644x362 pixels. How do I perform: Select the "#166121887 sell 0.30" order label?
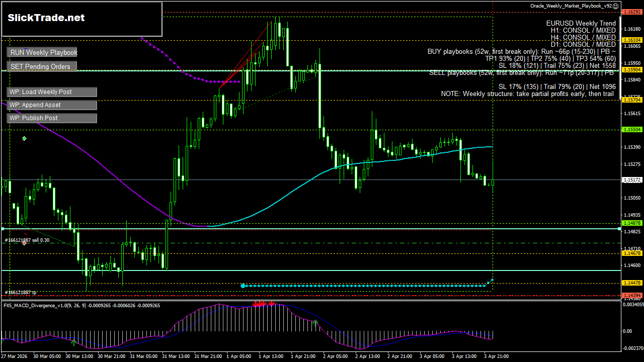tap(27, 240)
